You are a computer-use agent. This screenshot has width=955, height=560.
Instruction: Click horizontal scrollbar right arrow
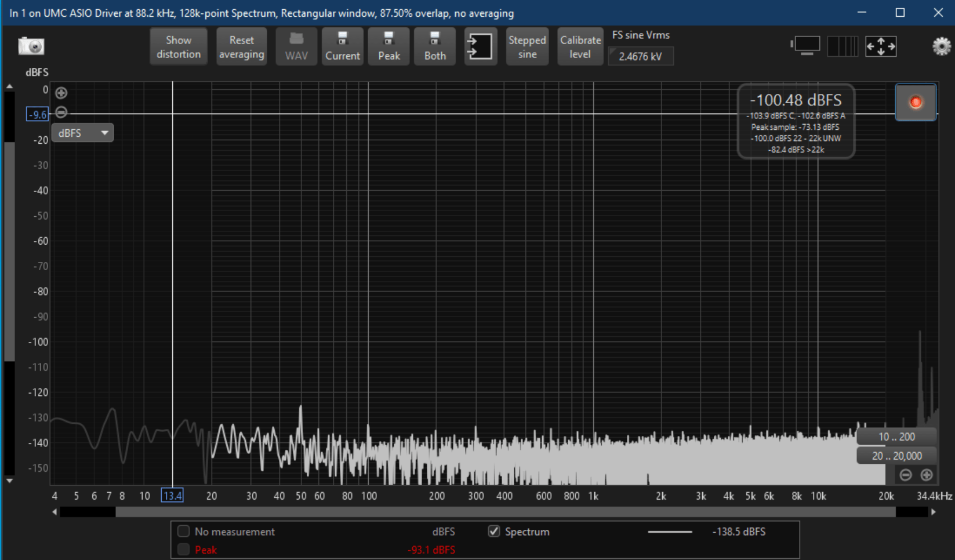[x=933, y=512]
